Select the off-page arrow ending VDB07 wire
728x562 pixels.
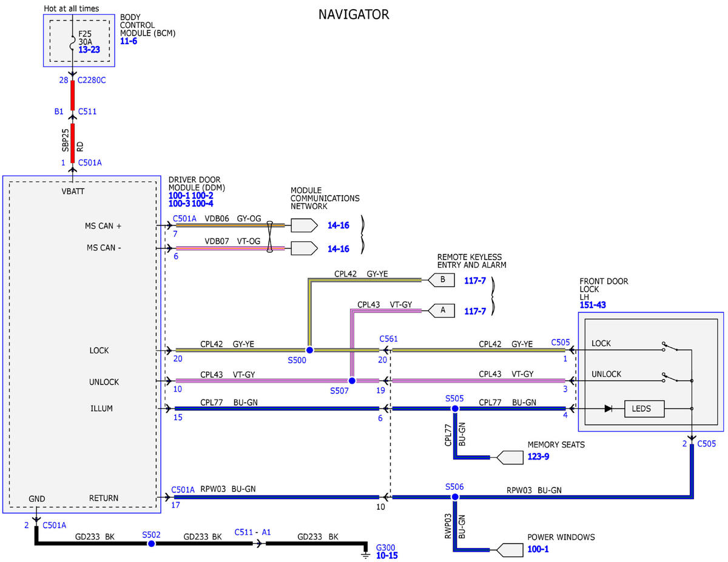coord(304,248)
